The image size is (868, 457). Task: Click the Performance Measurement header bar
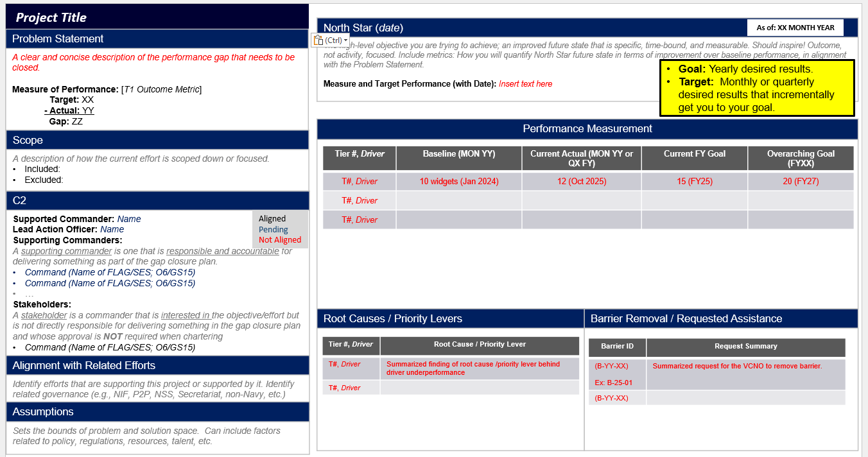click(x=587, y=129)
